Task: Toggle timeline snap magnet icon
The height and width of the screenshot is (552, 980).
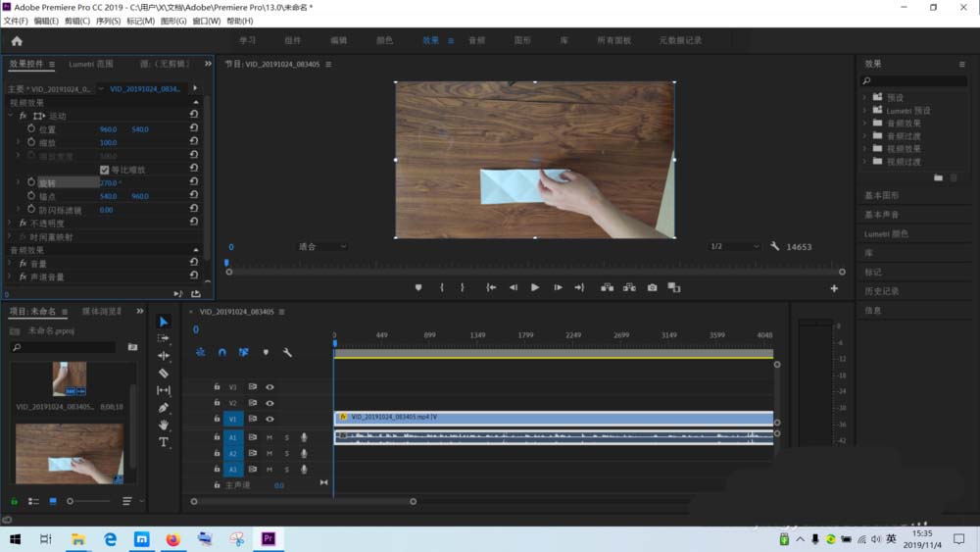Action: 222,352
